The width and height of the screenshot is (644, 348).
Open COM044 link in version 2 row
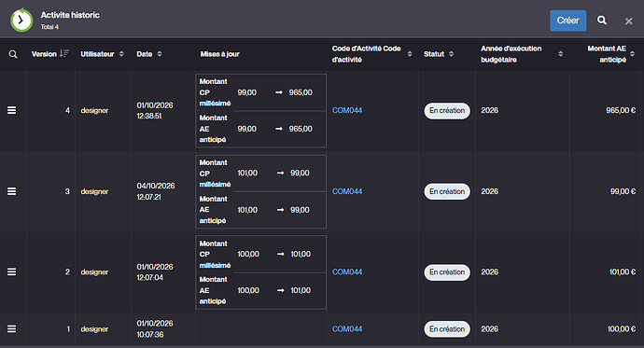point(347,272)
